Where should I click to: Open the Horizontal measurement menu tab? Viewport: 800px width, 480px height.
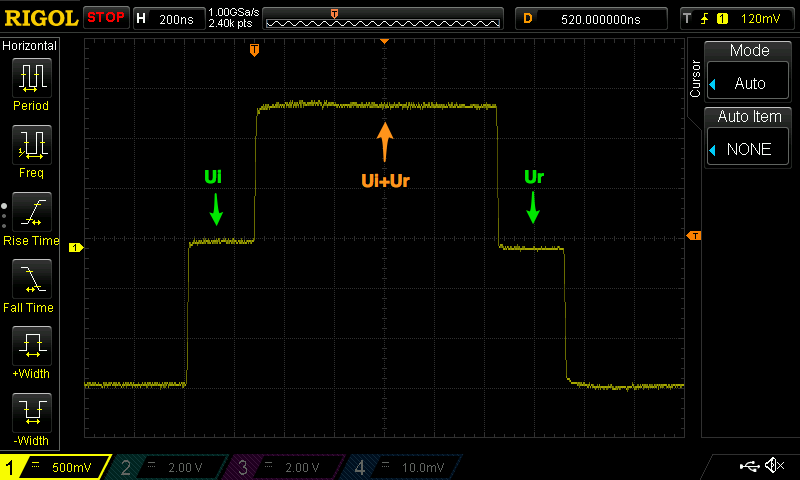pos(30,46)
